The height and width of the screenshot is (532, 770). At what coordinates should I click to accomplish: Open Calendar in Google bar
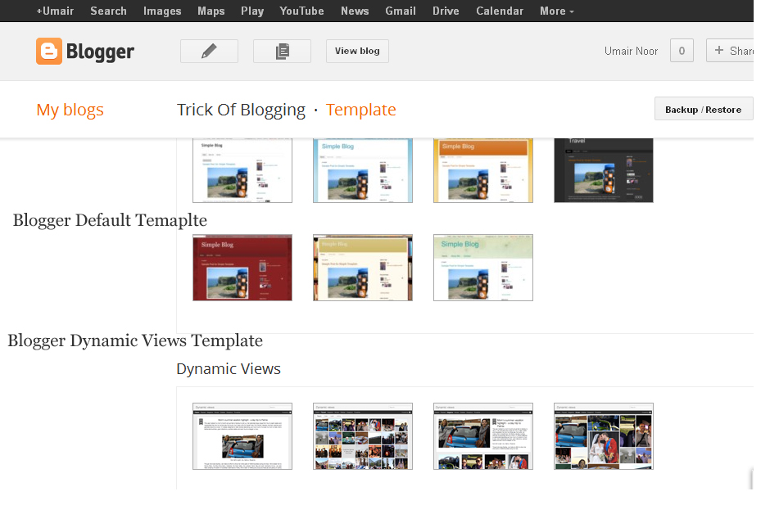click(x=500, y=11)
